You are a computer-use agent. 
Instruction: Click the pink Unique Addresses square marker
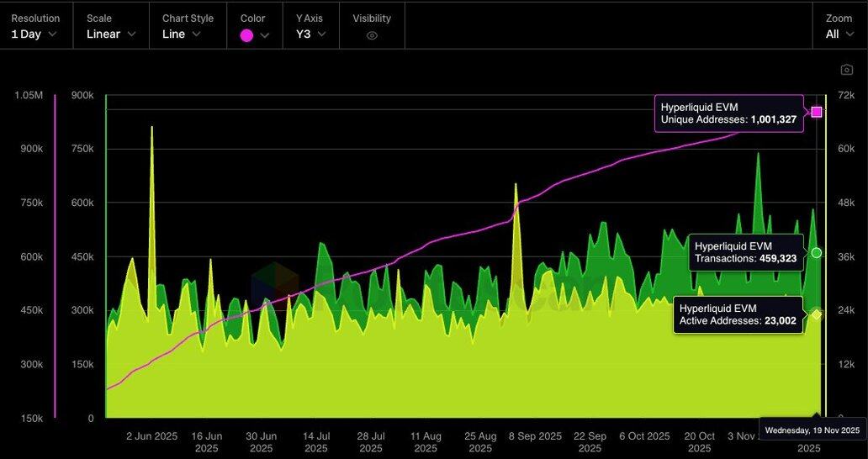click(816, 112)
